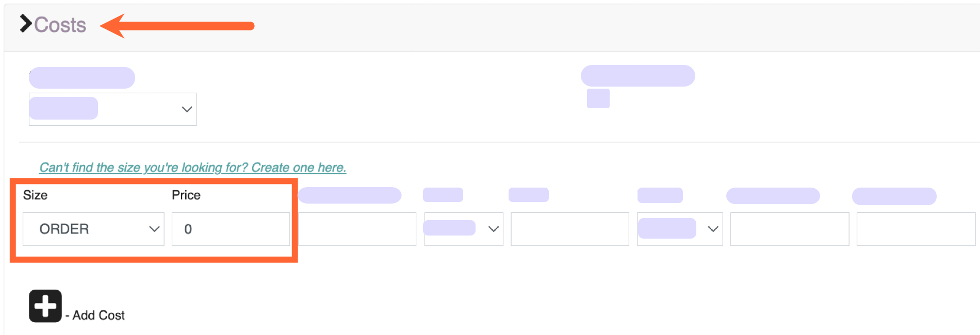
Task: Open second blurred dropdown in the cost row
Action: coord(680,229)
